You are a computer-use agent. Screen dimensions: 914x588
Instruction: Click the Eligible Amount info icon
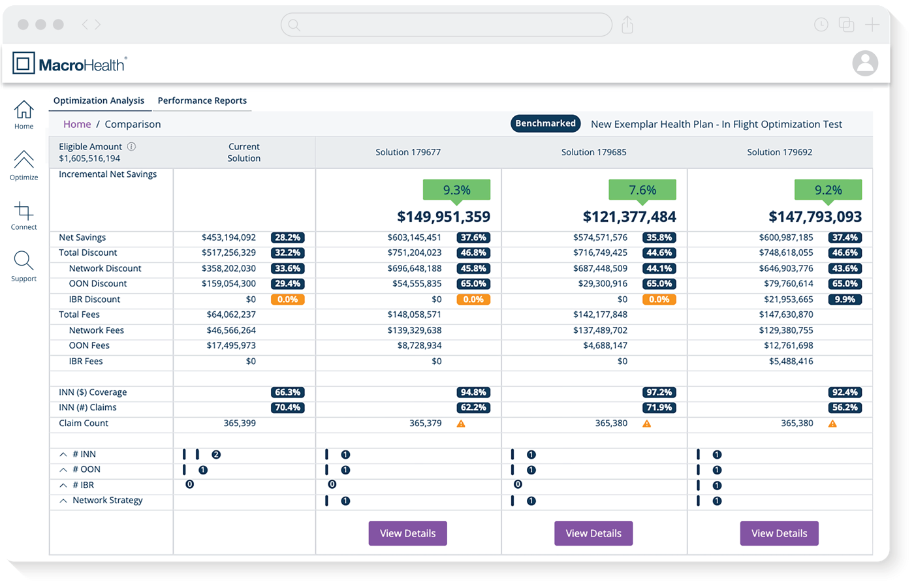tap(131, 147)
